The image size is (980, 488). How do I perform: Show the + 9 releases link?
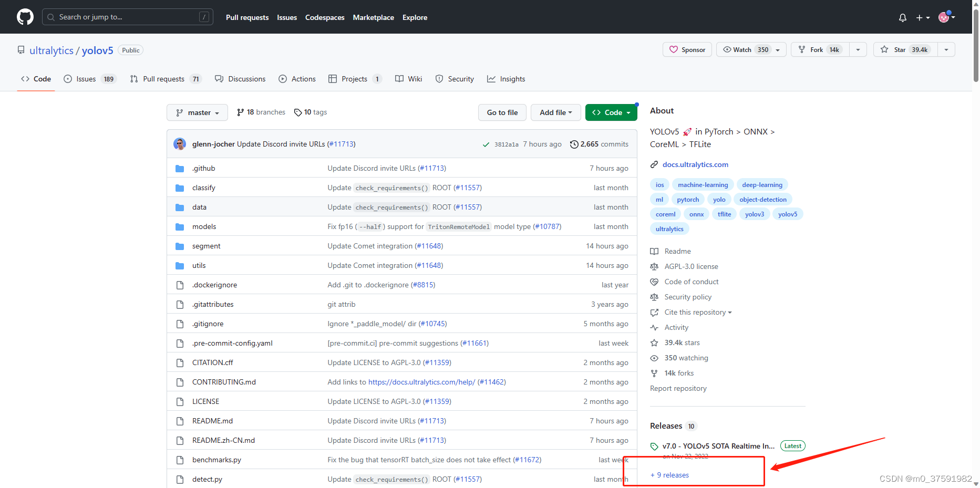[x=669, y=475]
